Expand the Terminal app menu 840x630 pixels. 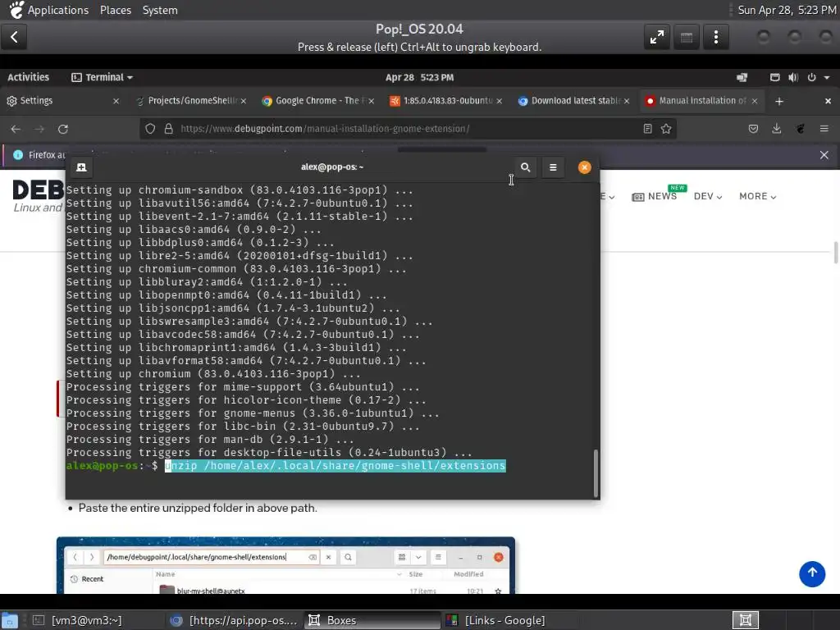coord(102,78)
